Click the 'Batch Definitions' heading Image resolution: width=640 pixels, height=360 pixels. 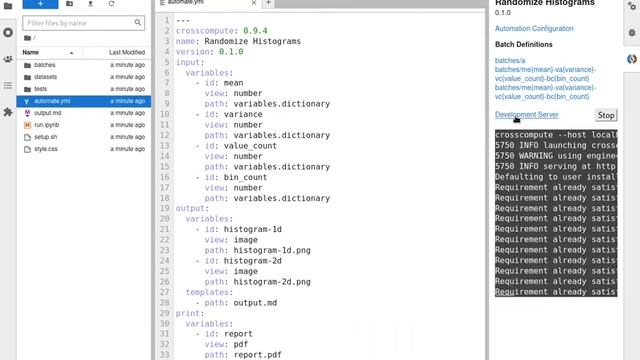pyautogui.click(x=523, y=44)
